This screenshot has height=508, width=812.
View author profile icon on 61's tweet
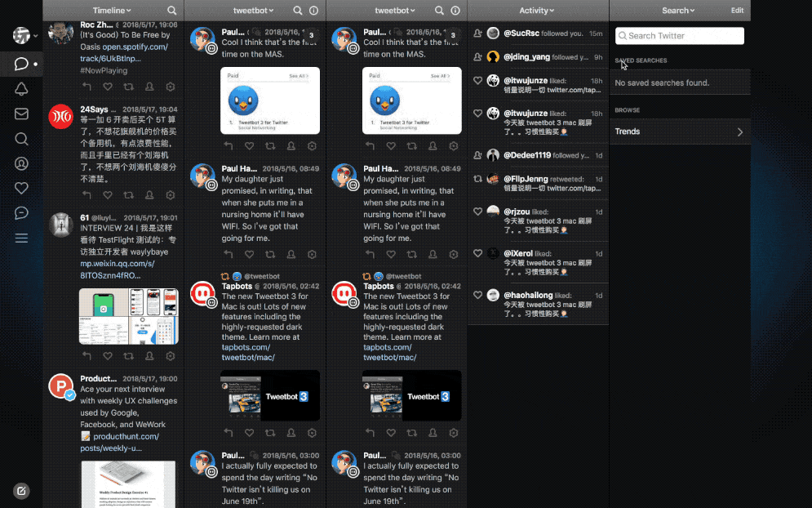[x=149, y=356]
